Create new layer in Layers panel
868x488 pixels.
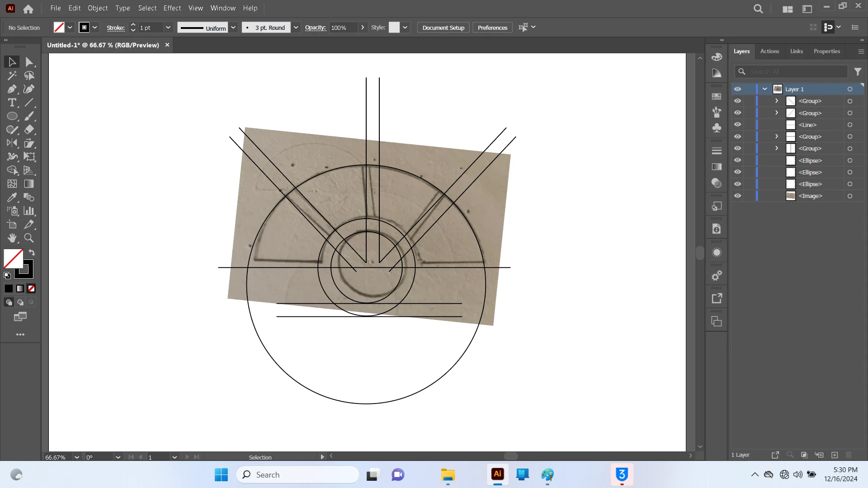point(835,455)
